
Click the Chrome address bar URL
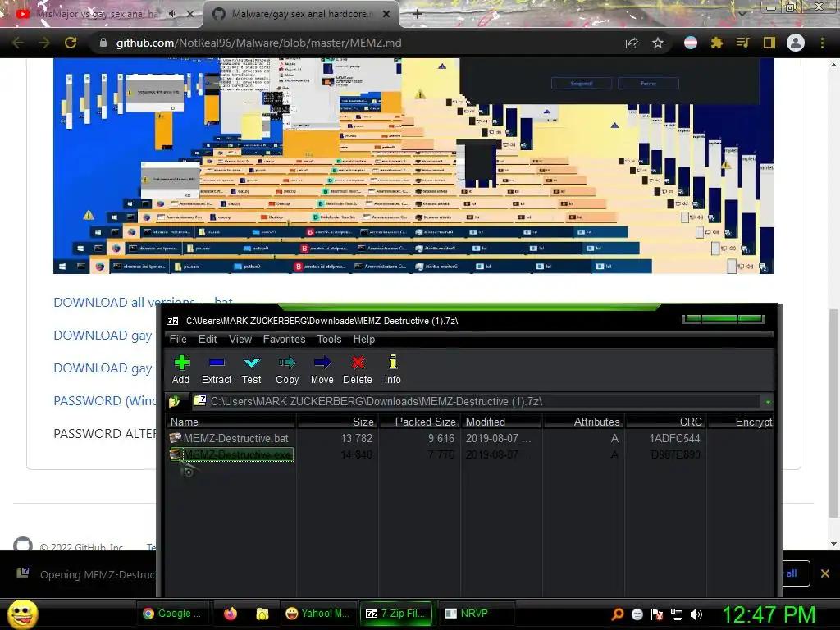(258, 43)
